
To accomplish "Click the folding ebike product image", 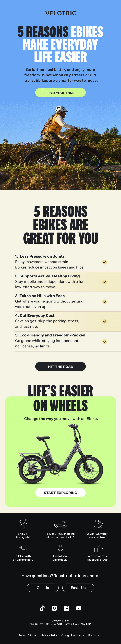I will pos(60,454).
